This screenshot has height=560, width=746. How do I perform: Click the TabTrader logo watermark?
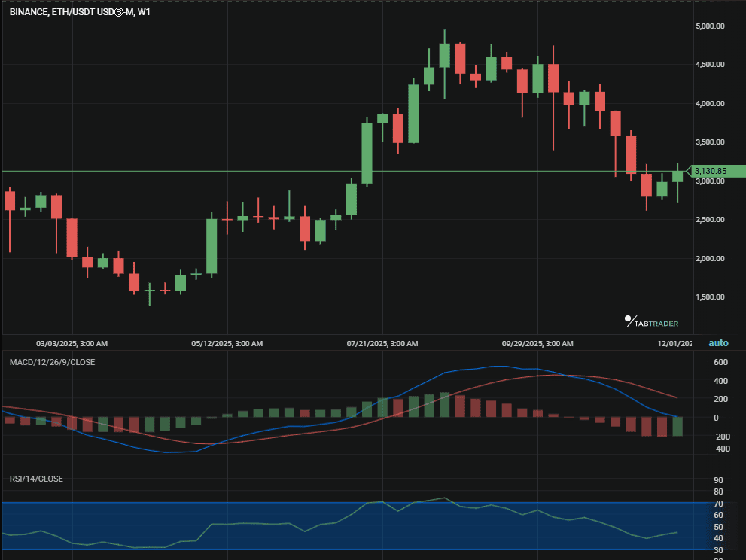point(652,323)
